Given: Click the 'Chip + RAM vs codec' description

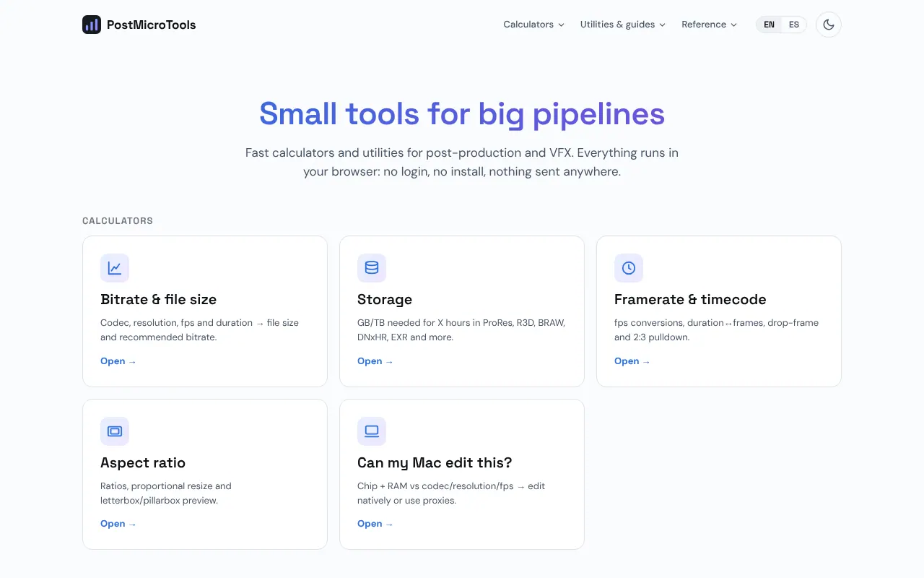Looking at the screenshot, I should pos(451,493).
